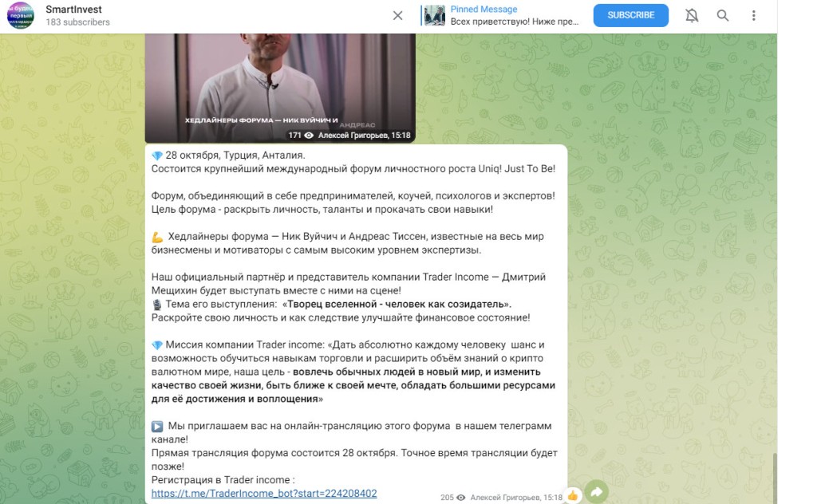Click the thumbs-up reaction on the post
Screen dimensions: 817x504
[573, 496]
